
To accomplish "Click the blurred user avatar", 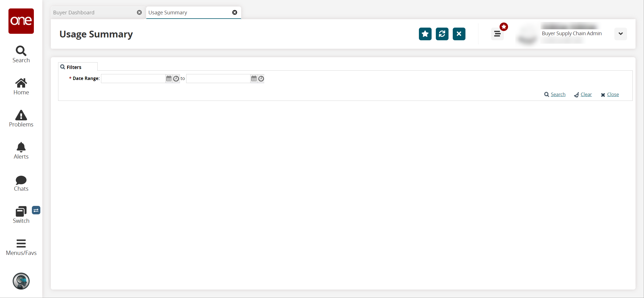I will coord(527,34).
